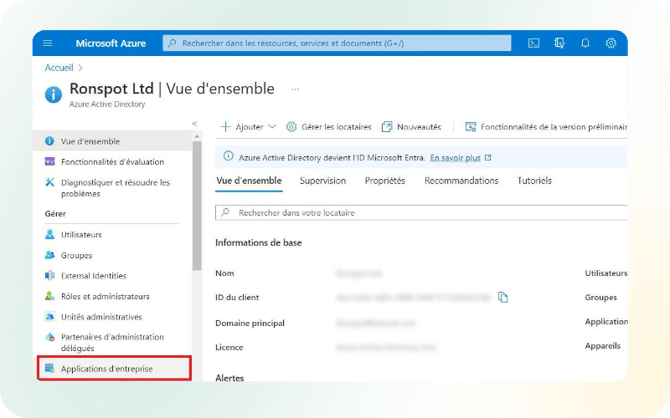Click the Groupes people icon
Screen dimensions: 670x418
50,255
